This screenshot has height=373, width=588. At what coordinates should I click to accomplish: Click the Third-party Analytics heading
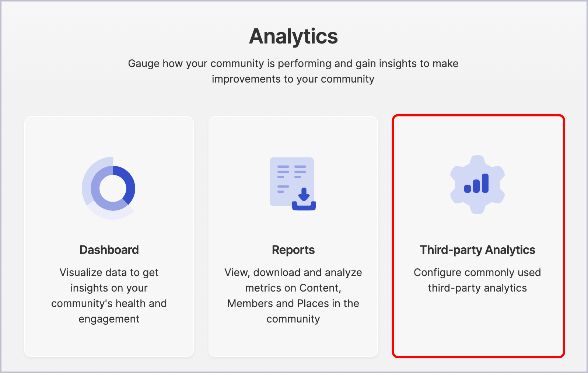(477, 250)
